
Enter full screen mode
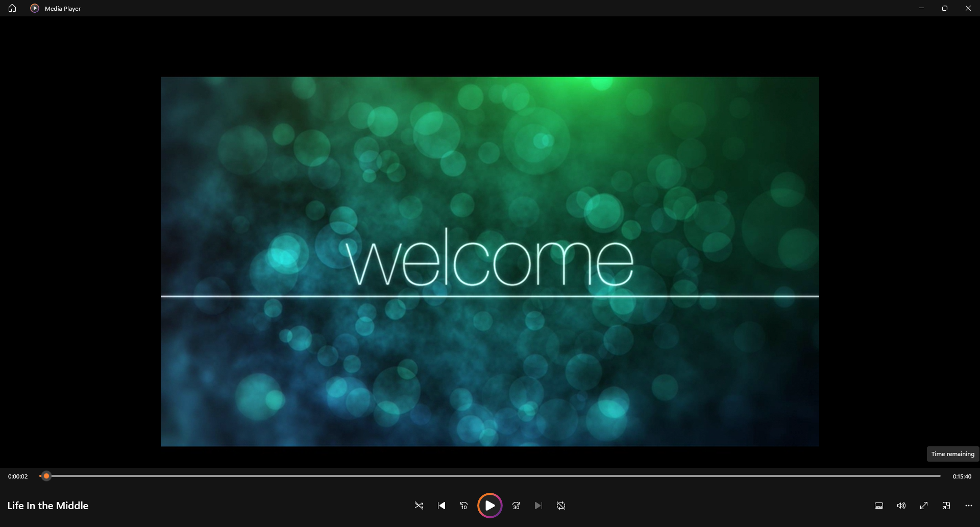click(x=924, y=506)
